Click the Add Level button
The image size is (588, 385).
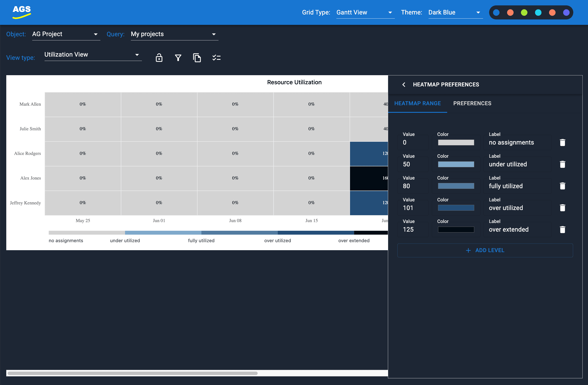tap(485, 250)
